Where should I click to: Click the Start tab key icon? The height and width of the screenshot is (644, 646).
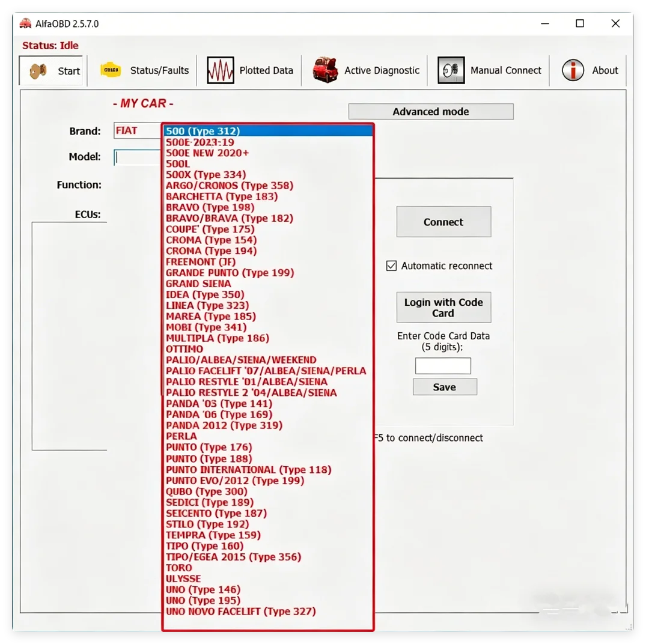(x=38, y=71)
